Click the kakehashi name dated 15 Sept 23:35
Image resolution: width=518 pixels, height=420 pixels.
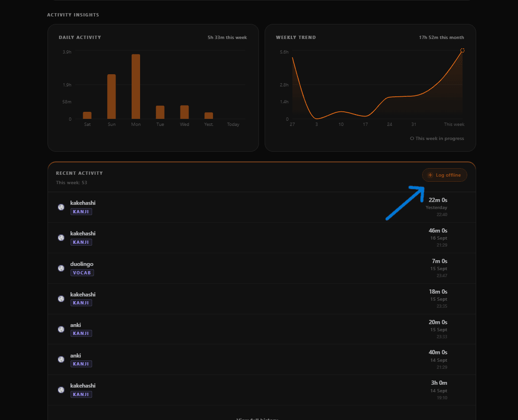pyautogui.click(x=83, y=294)
